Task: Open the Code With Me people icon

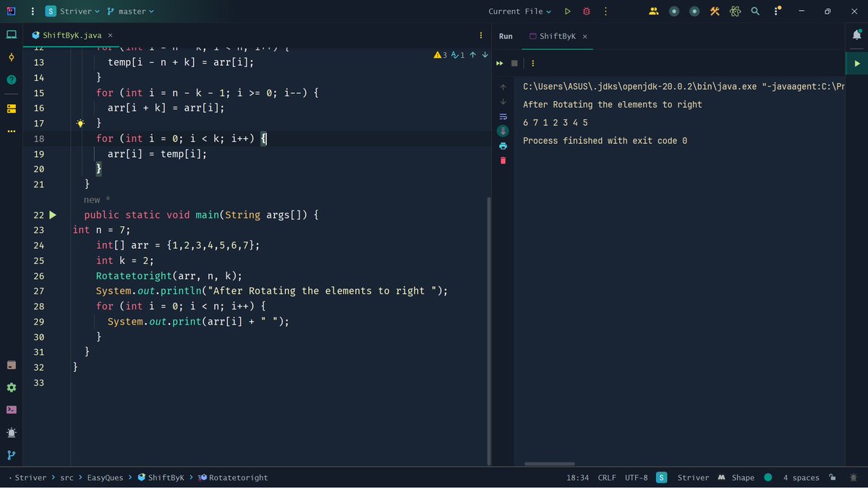Action: (654, 12)
